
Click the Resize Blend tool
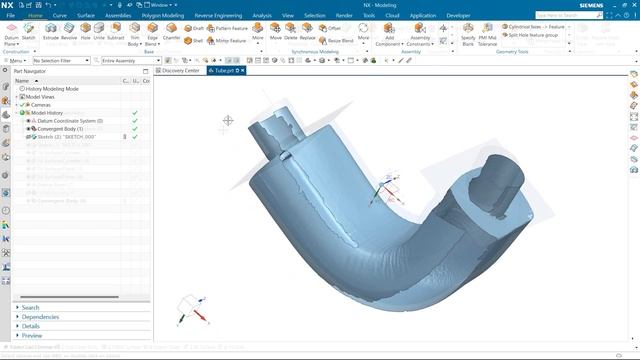(336, 40)
